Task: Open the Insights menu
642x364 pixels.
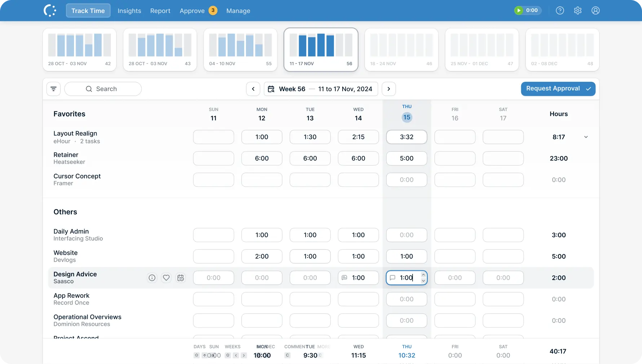Action: coord(129,11)
